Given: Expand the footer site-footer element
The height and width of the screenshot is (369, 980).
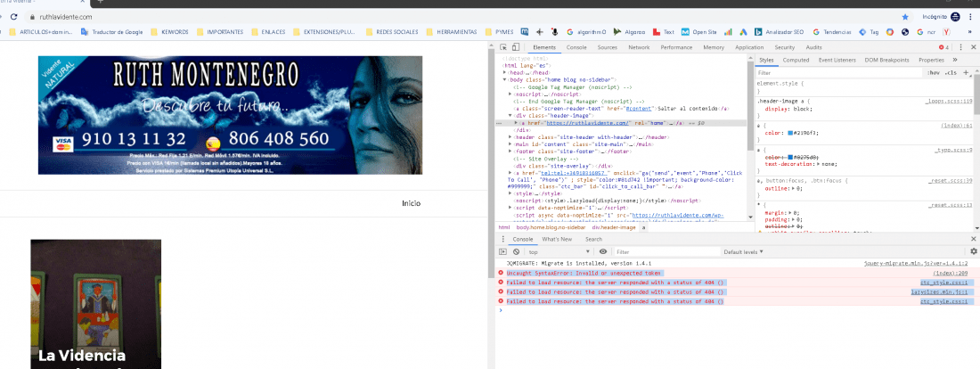Looking at the screenshot, I should pyautogui.click(x=510, y=151).
